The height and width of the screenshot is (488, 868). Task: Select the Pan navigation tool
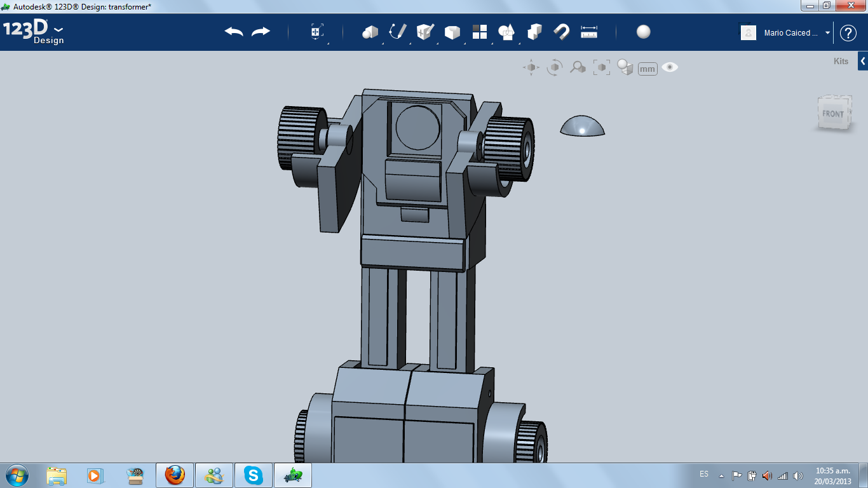pyautogui.click(x=531, y=67)
